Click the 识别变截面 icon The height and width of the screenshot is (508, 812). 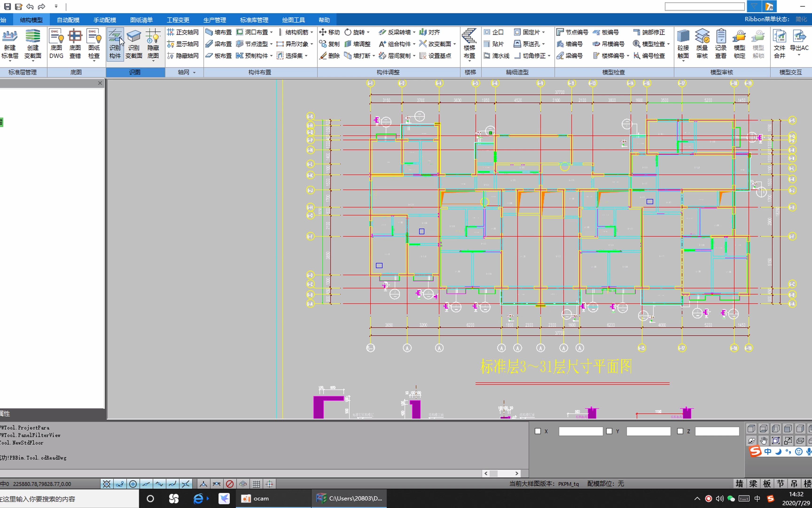[134, 44]
